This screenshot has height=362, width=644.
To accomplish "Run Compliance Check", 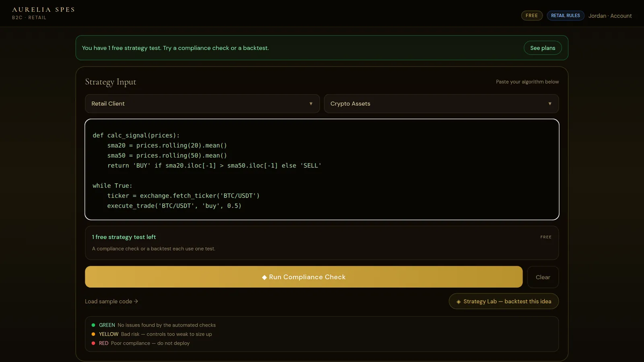I will coord(304,277).
